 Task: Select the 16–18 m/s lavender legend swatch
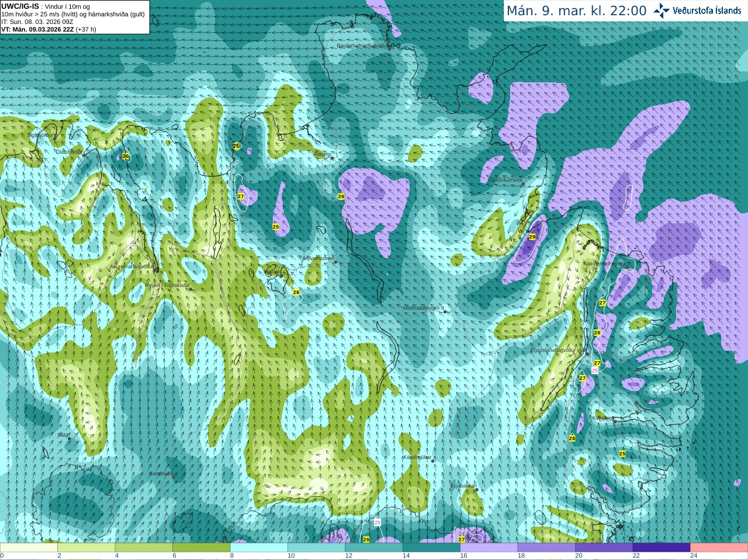(489, 548)
